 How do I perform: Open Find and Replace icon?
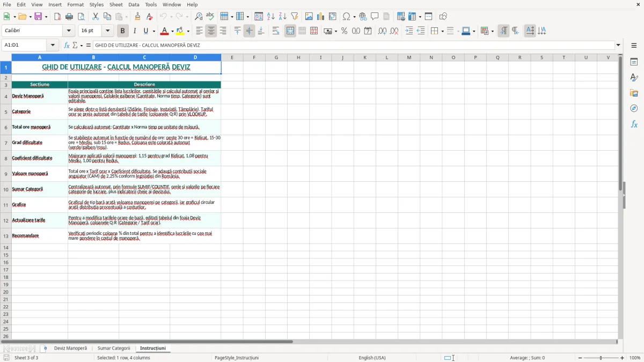(x=199, y=17)
